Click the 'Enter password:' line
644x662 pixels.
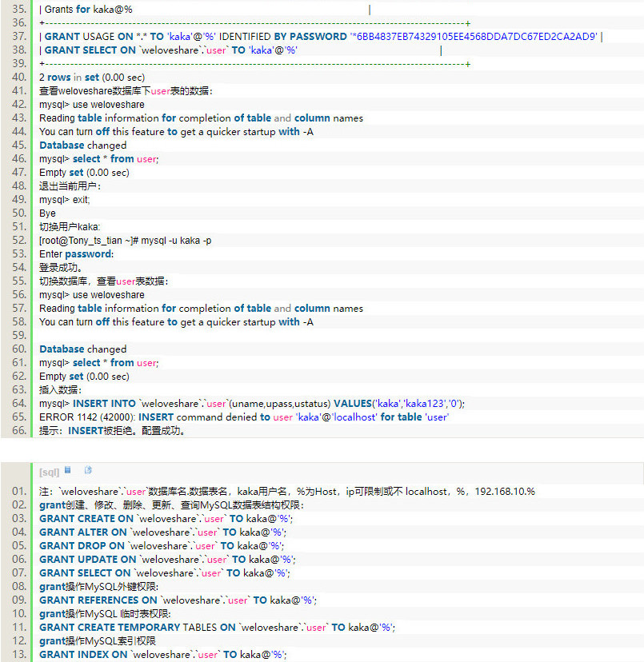tap(76, 254)
